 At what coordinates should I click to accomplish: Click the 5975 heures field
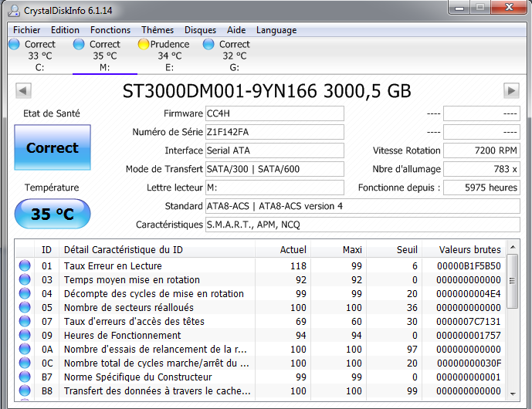tap(482, 188)
